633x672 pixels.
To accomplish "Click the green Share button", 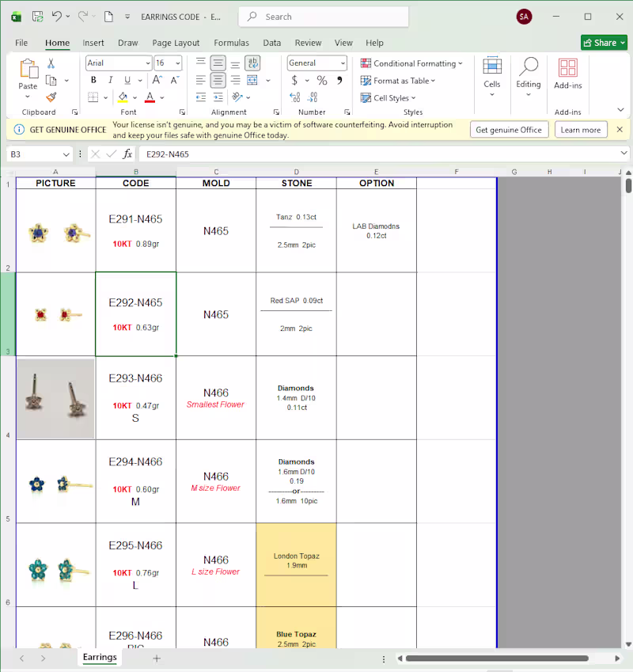I will [x=604, y=43].
